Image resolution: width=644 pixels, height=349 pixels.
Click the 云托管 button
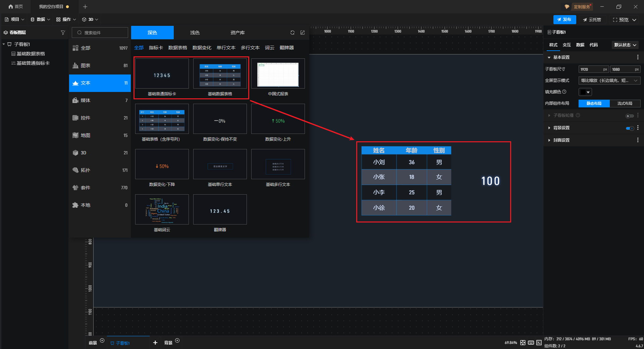[x=592, y=20]
